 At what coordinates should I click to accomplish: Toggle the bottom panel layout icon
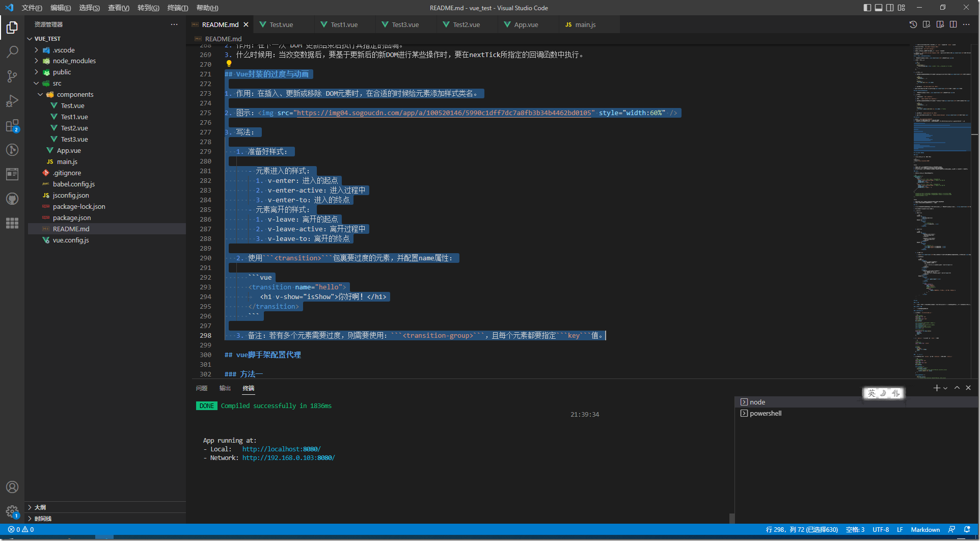tap(879, 8)
